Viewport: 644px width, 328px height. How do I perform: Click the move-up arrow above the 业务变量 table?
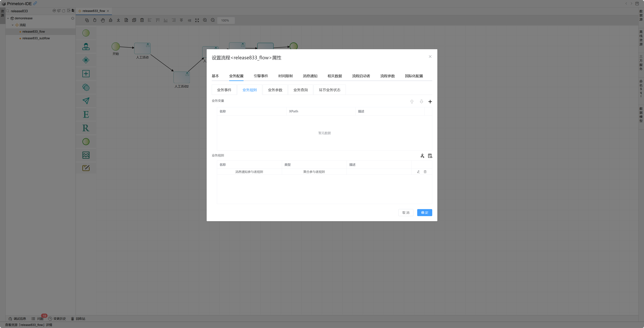click(412, 102)
